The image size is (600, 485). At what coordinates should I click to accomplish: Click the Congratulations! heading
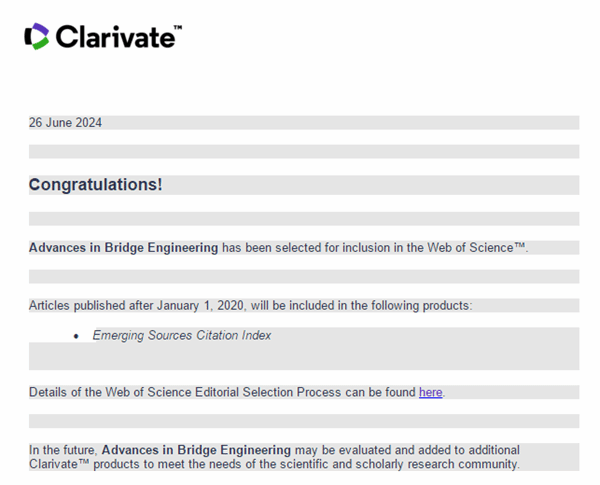pos(95,185)
